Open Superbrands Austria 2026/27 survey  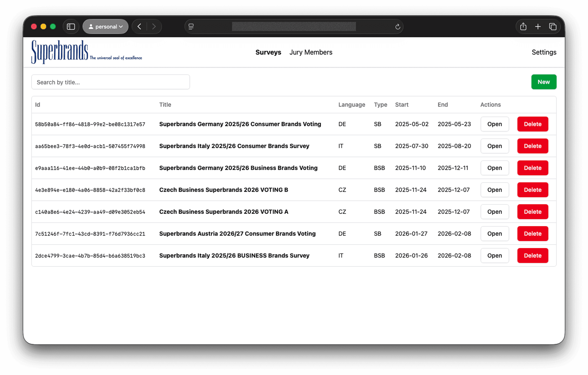tap(494, 234)
